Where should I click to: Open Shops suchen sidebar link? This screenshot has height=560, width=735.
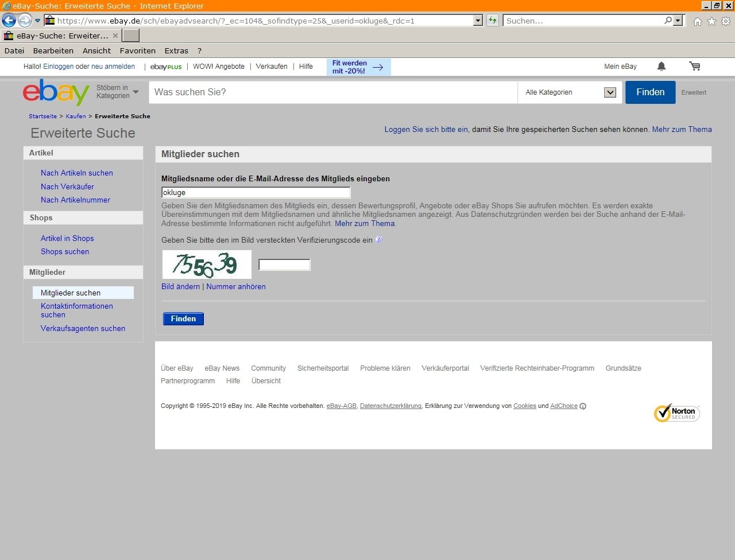pyautogui.click(x=65, y=252)
